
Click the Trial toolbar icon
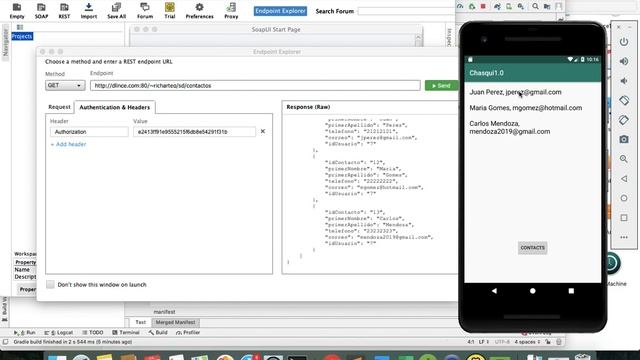point(170,11)
